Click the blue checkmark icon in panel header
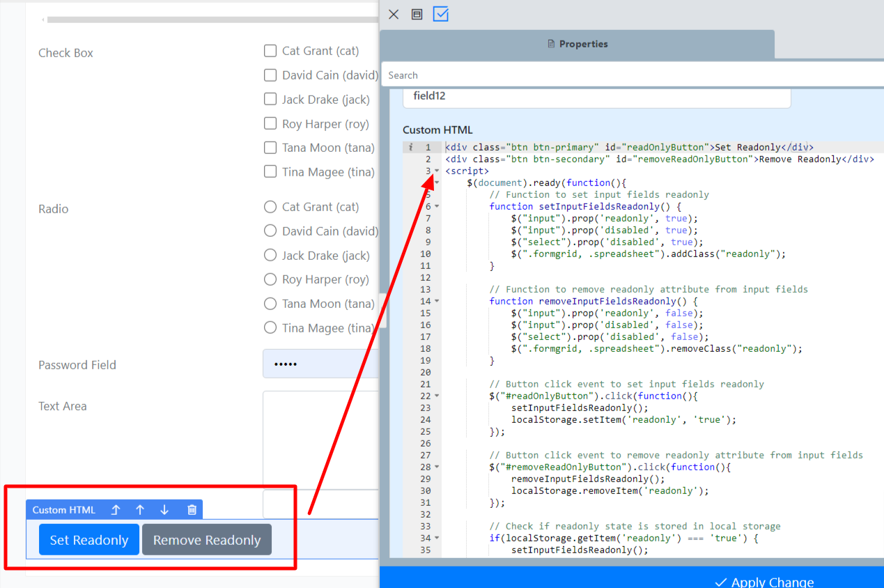The width and height of the screenshot is (884, 588). 440,14
